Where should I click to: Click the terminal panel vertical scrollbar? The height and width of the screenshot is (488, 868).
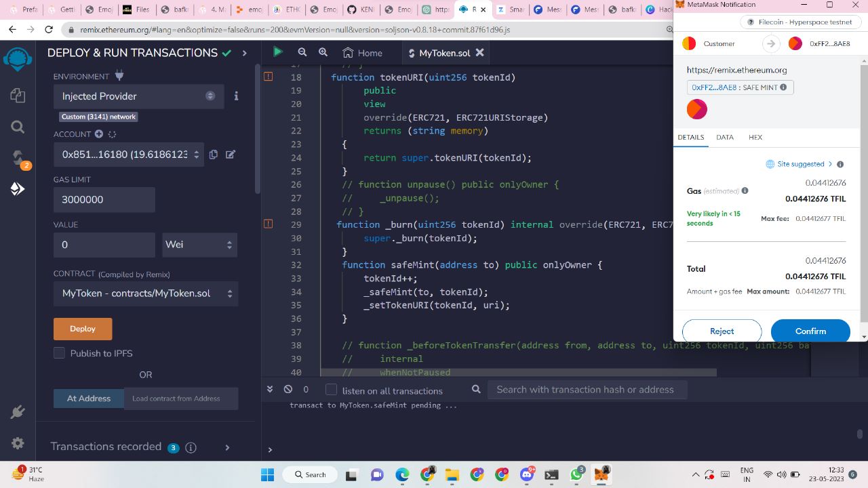tap(860, 434)
